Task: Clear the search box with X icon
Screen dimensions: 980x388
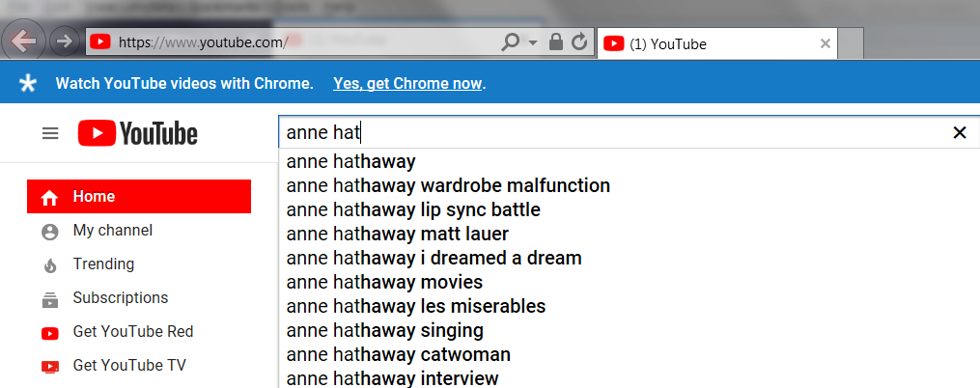Action: click(959, 132)
